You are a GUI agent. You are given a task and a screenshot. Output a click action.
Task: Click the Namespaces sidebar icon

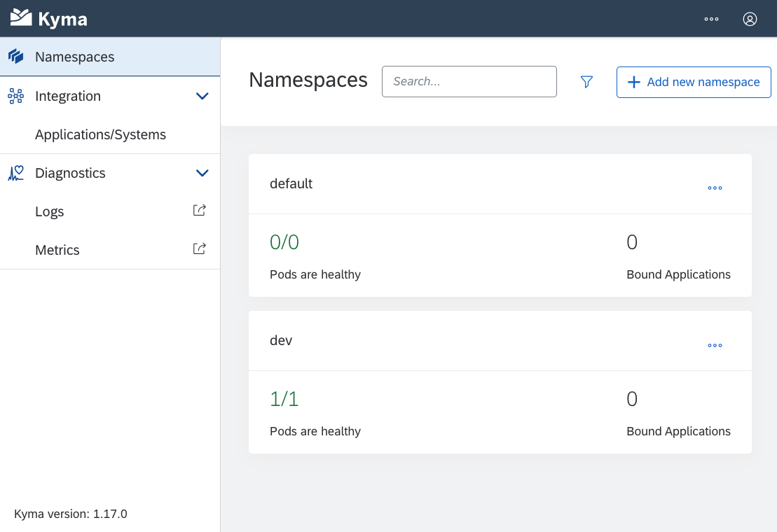(15, 57)
